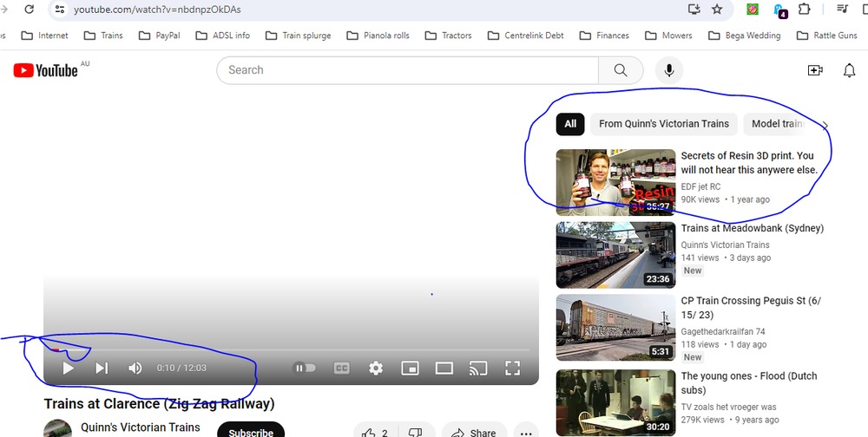Viewport: 868px width, 437px height.
Task: Select the All filter chip
Action: pos(570,124)
